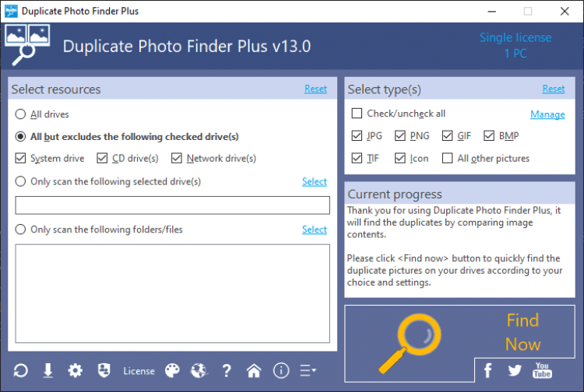Expand the more options menu dropdown

(x=308, y=371)
